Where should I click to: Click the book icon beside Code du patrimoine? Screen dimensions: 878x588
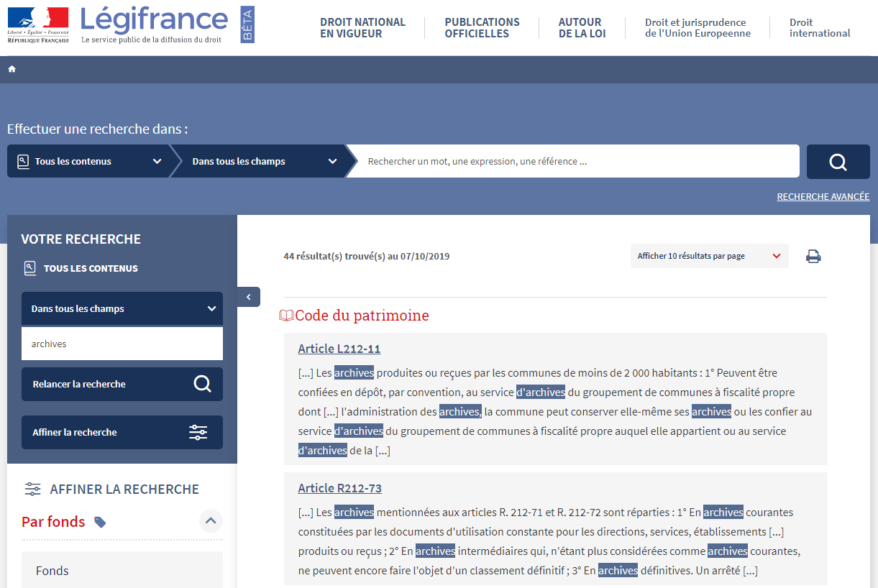click(286, 316)
